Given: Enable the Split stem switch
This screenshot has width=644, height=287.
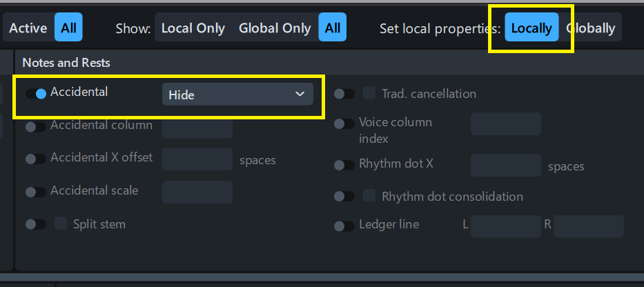Looking at the screenshot, I should point(36,224).
